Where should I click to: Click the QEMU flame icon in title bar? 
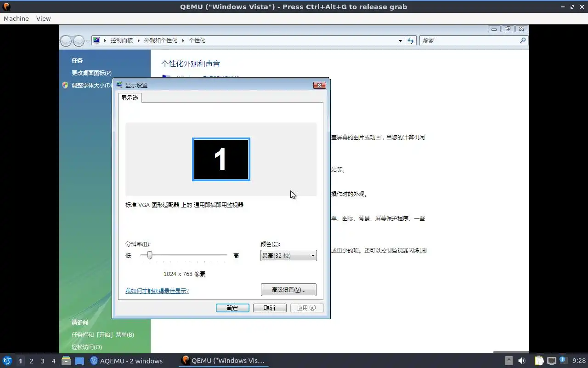pyautogui.click(x=6, y=6)
